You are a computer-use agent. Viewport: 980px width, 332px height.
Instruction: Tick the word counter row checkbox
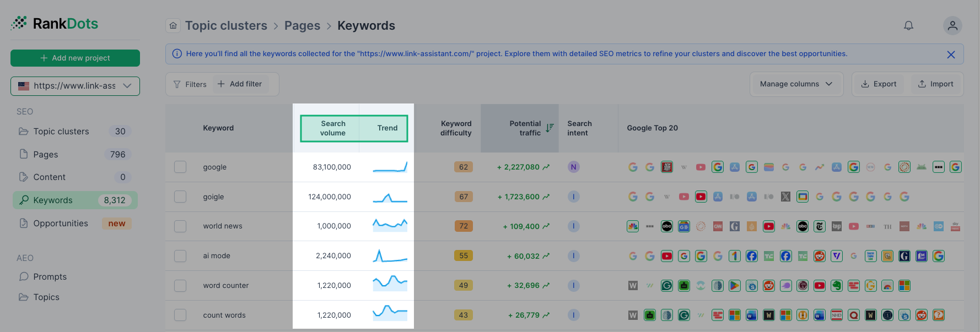click(180, 285)
